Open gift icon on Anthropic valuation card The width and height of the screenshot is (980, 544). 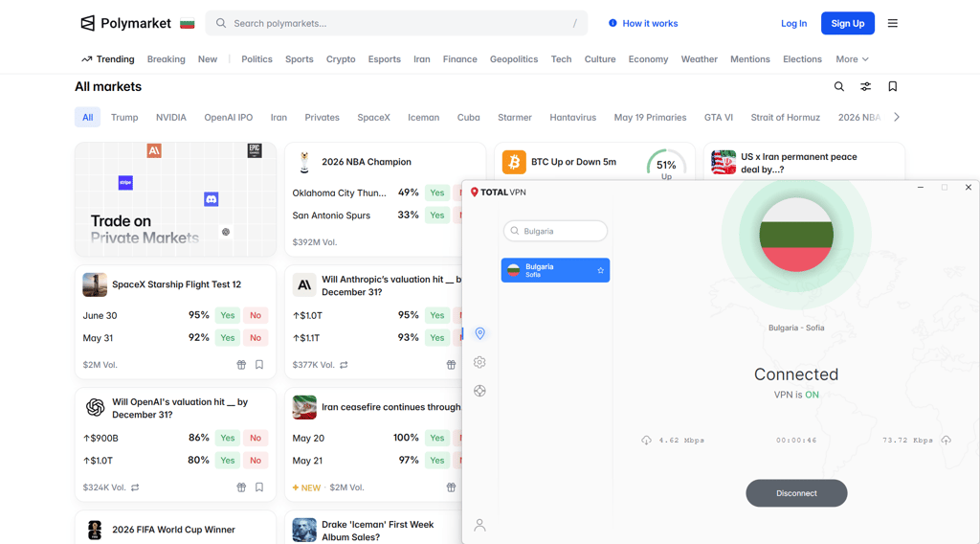(451, 365)
